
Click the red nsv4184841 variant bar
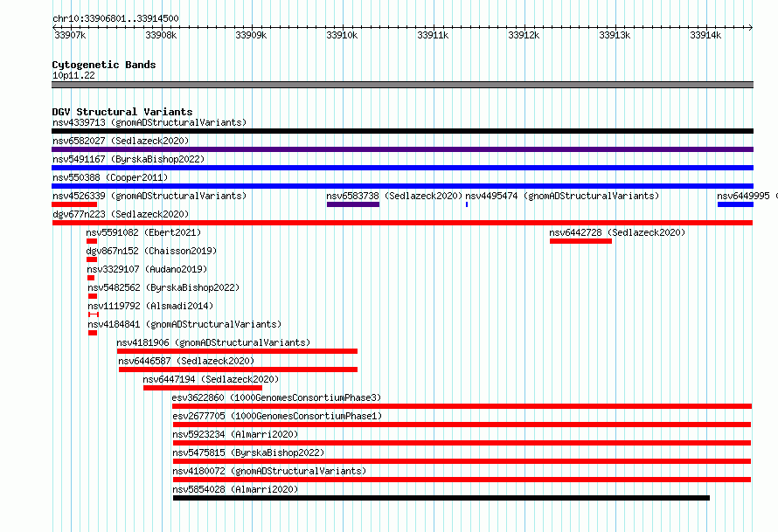[x=93, y=333]
